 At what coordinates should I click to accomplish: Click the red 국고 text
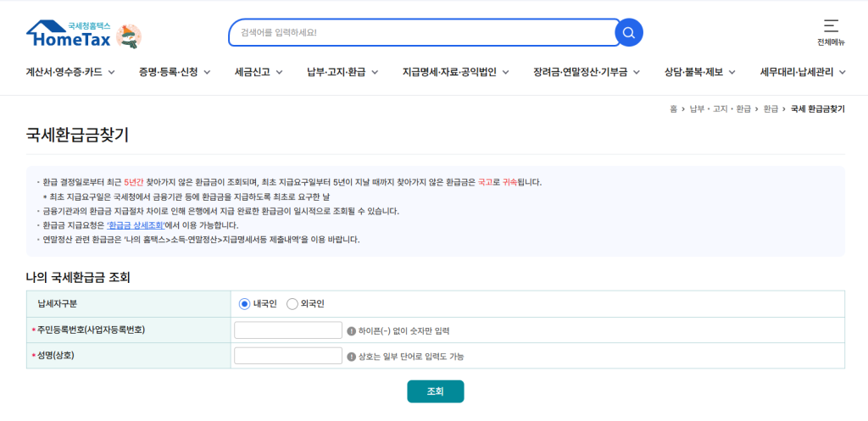tap(485, 182)
